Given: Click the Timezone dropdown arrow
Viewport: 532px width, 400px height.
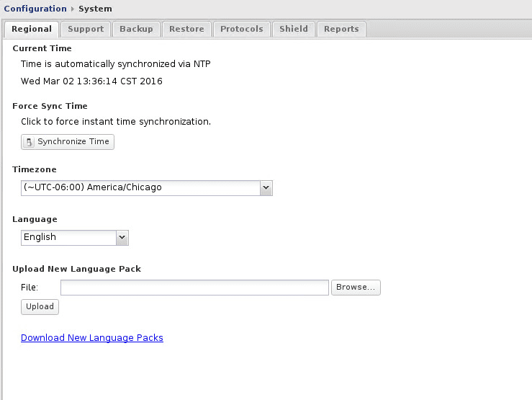Looking at the screenshot, I should (x=266, y=187).
